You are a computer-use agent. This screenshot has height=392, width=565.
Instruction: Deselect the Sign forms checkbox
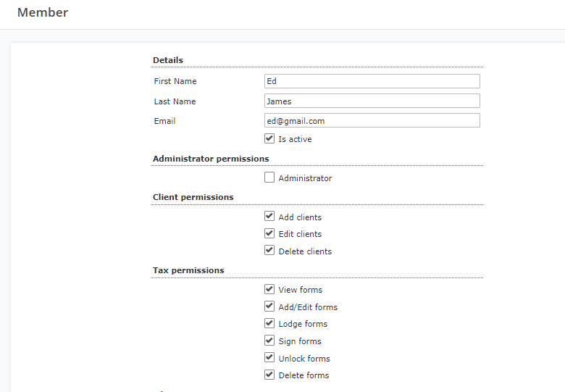tap(269, 341)
